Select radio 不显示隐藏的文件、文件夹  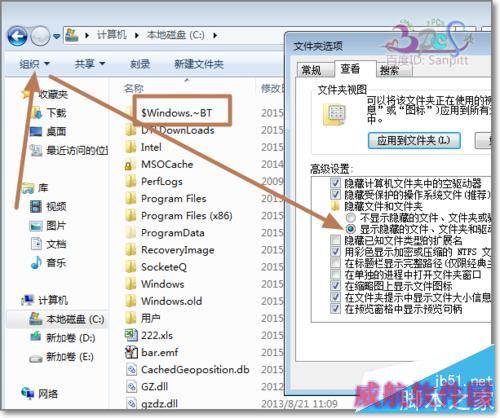(350, 218)
